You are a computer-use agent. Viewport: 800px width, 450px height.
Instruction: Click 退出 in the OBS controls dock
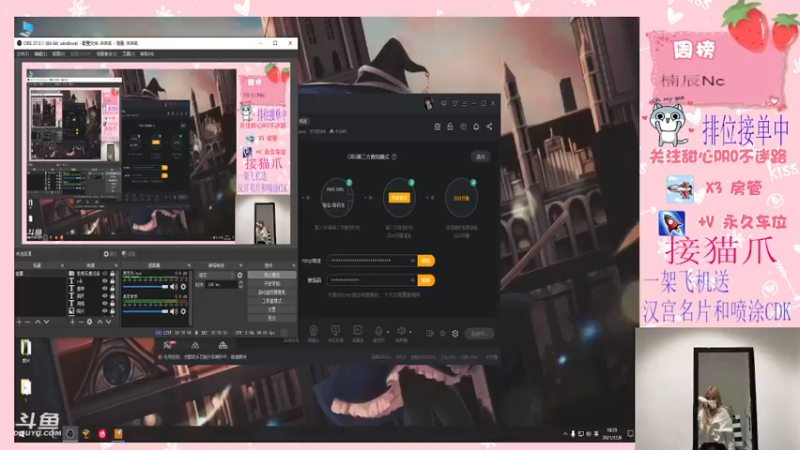point(272,318)
